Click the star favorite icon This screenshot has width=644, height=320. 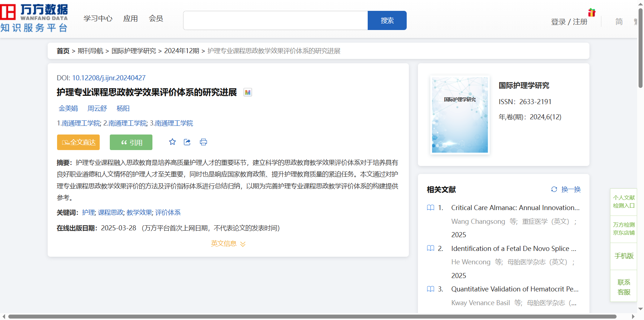172,142
